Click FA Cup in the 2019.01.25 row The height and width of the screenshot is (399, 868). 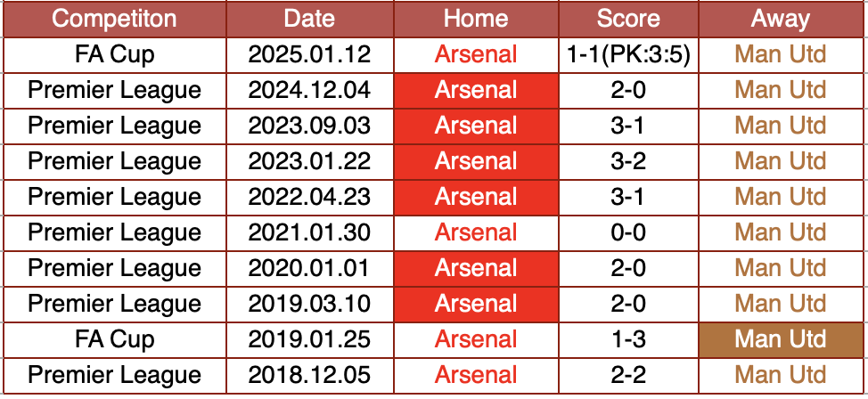pos(114,339)
